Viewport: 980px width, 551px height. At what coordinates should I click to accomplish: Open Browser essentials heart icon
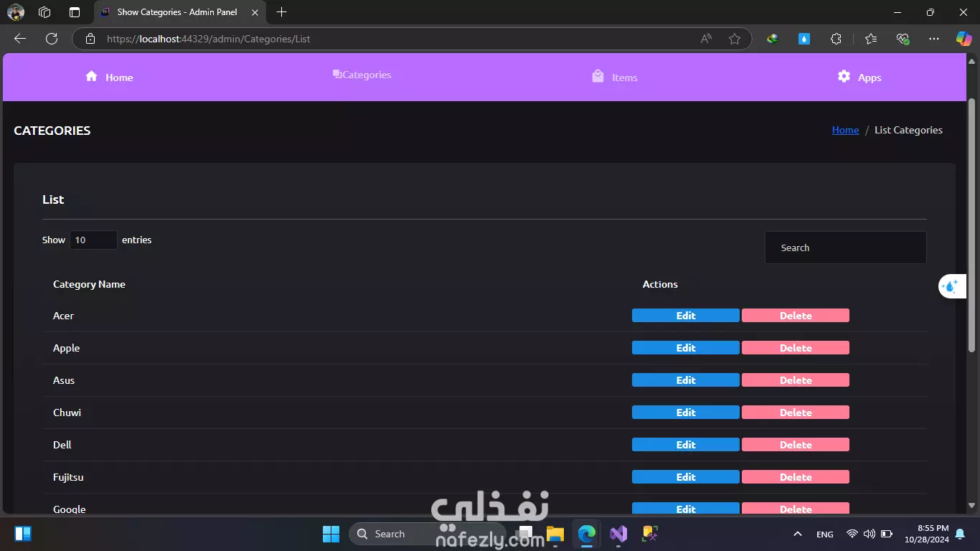(x=903, y=39)
